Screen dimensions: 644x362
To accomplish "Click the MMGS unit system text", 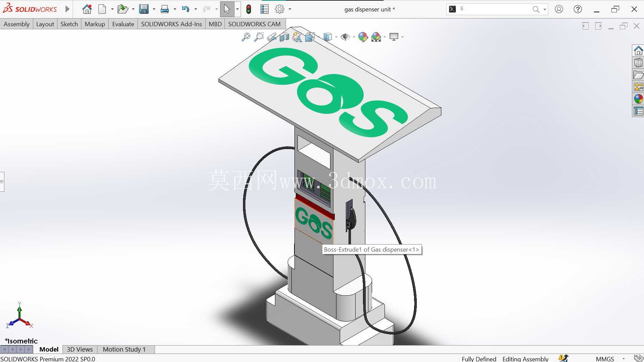I will [605, 359].
